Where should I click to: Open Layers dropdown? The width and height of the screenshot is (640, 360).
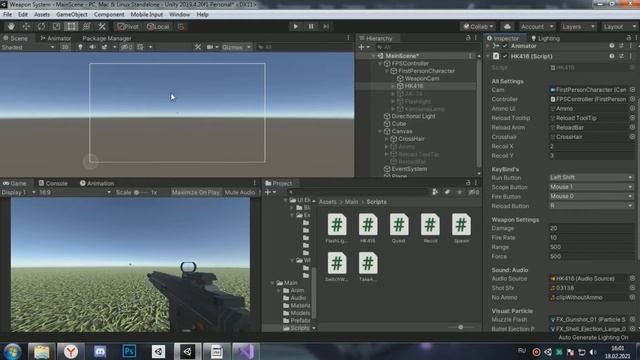(578, 27)
